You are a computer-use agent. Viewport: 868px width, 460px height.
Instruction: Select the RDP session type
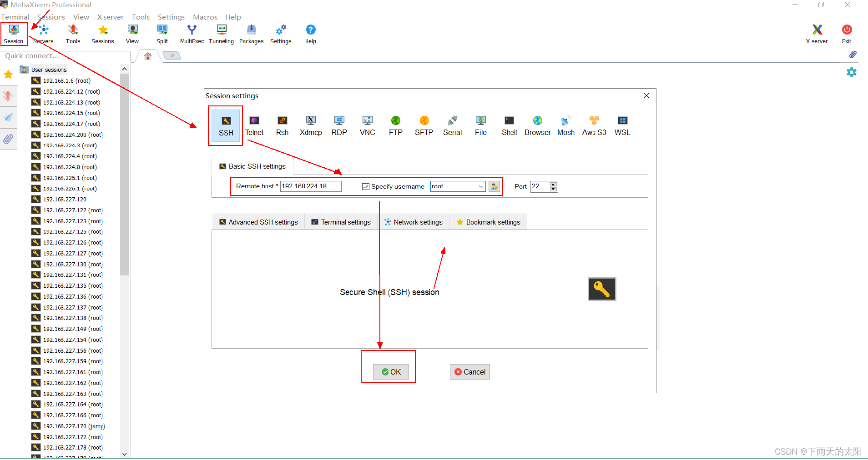click(x=339, y=126)
